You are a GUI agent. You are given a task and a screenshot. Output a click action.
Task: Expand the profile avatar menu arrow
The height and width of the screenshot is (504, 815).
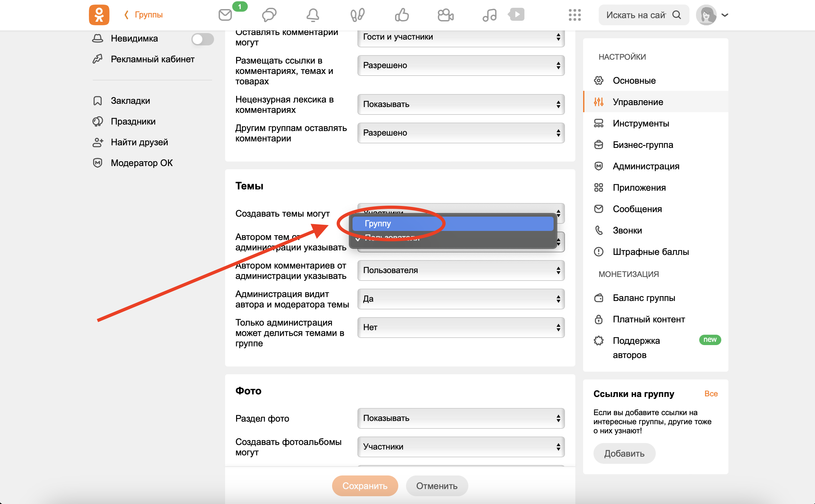click(x=725, y=15)
